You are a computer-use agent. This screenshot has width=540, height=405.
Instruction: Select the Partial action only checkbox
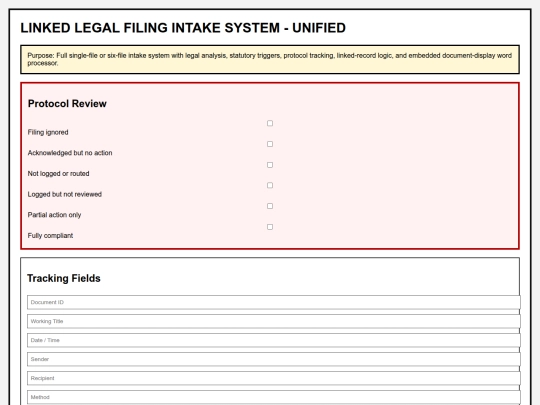[x=270, y=206]
